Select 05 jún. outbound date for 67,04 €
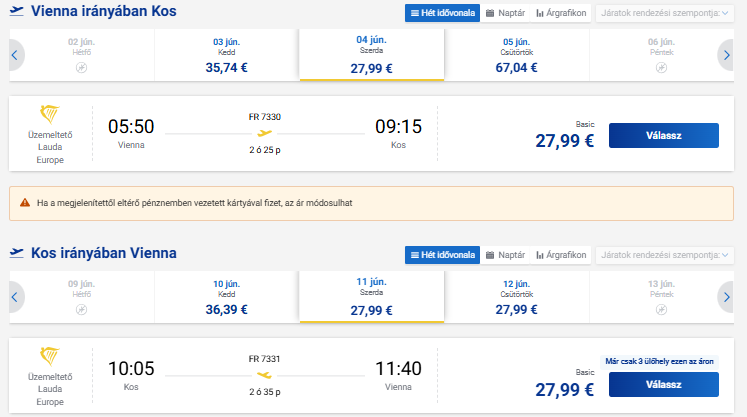 pos(516,55)
